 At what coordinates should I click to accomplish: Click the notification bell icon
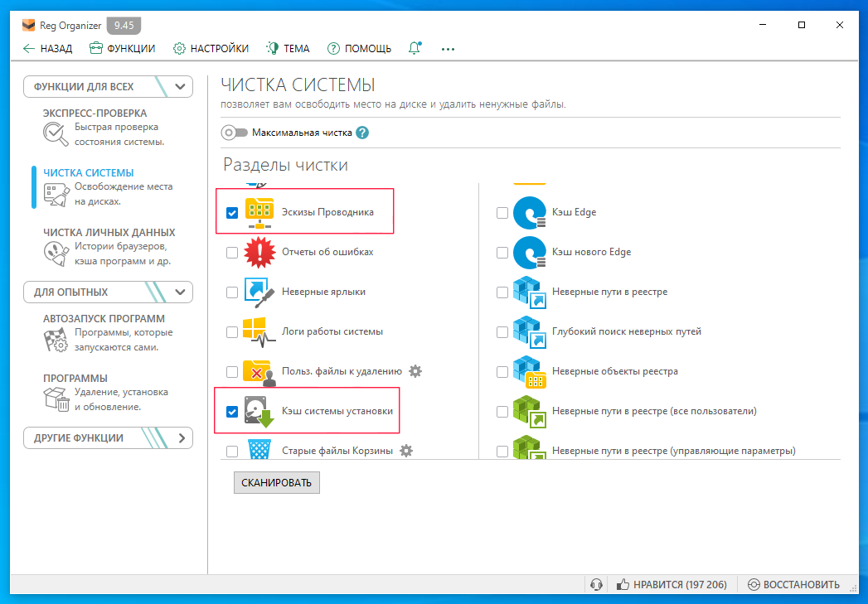[415, 49]
